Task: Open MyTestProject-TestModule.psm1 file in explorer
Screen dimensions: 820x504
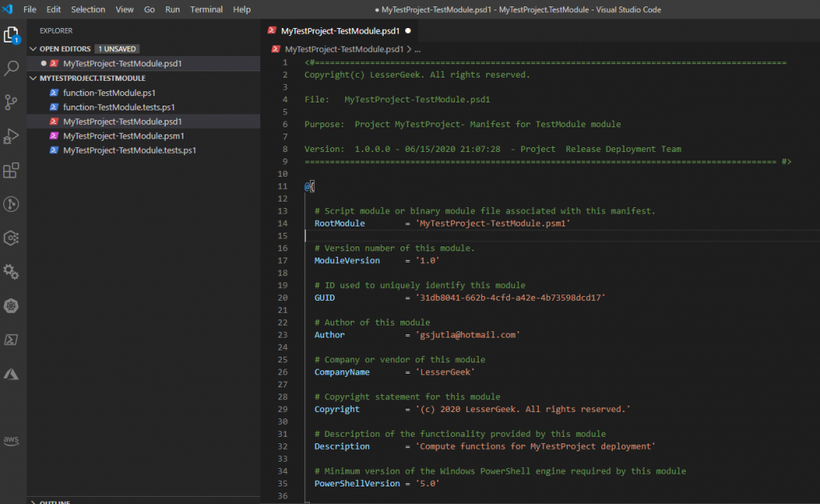Action: coord(123,136)
